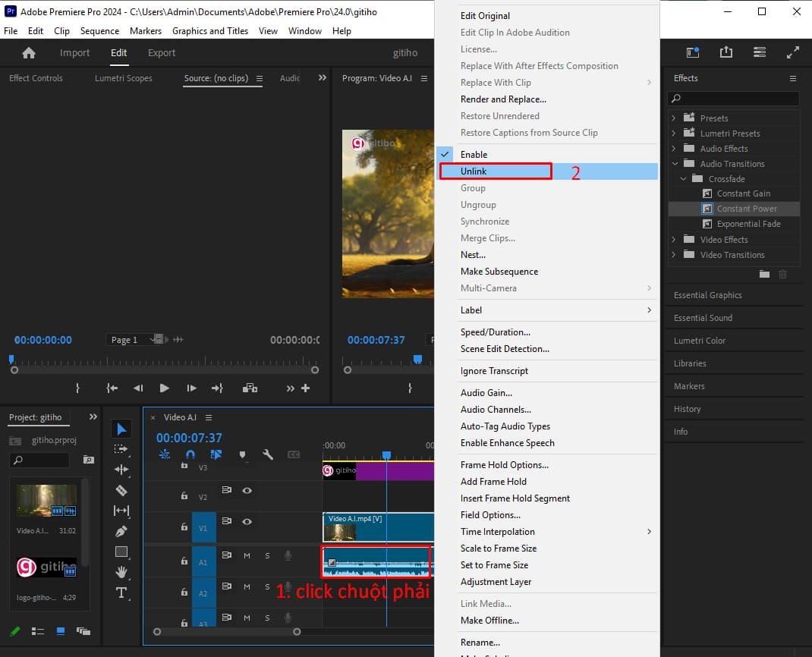The image size is (812, 657).
Task: Toggle V1 track output eye icon
Action: (247, 522)
